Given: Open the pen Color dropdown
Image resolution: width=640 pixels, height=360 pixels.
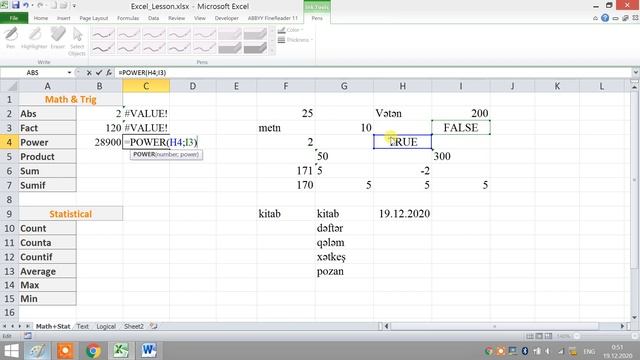Looking at the screenshot, I should 291,30.
